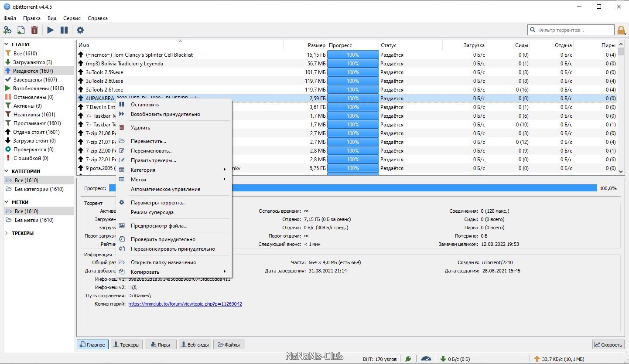Viewport: 629px width, 364px height.
Task: Toggle Автоматическое управление in context menu
Action: [174, 189]
